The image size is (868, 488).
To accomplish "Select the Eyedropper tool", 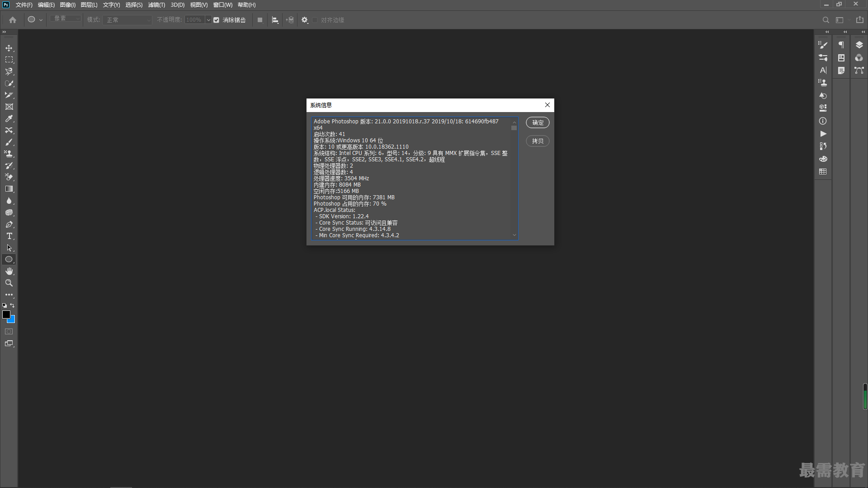I will click(x=9, y=118).
